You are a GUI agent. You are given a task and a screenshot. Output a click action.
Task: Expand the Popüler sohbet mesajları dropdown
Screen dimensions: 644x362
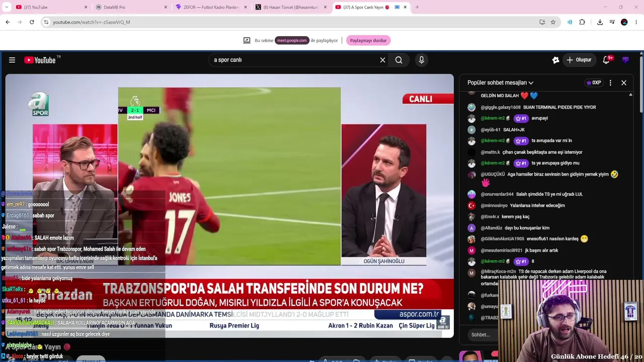[x=500, y=82]
